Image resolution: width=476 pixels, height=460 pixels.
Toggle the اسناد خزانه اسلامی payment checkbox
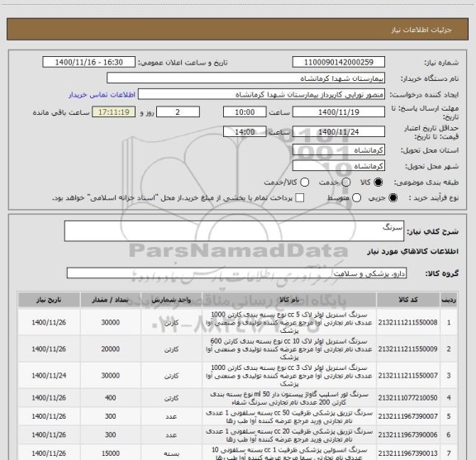pos(300,198)
